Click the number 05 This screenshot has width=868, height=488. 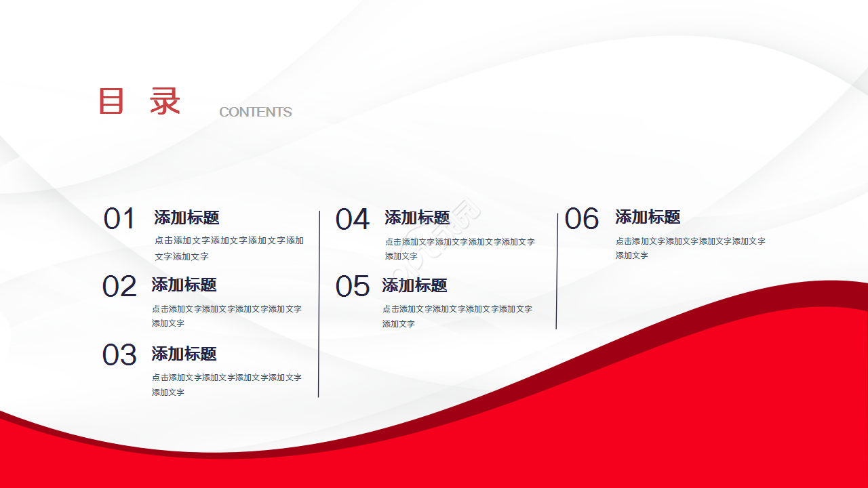(x=353, y=287)
